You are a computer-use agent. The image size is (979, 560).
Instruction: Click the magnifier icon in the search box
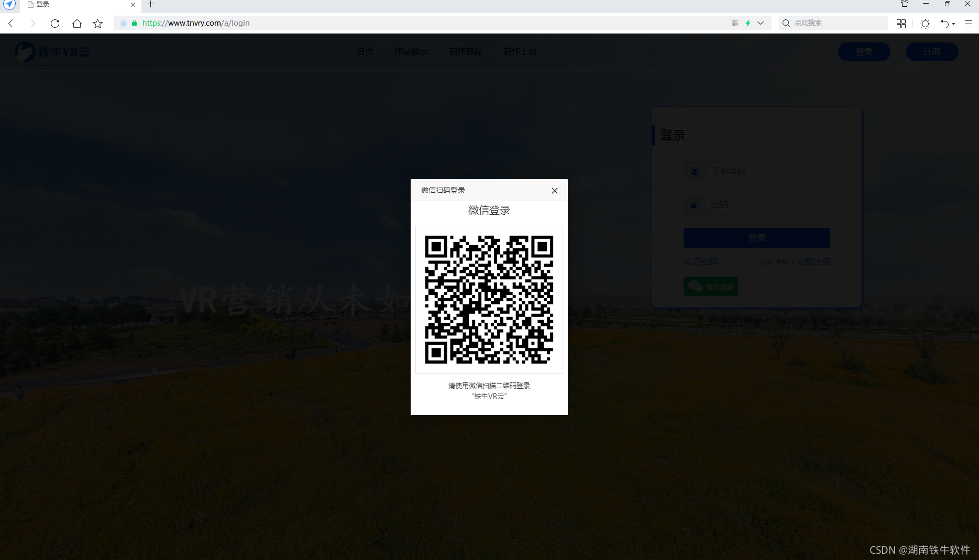pyautogui.click(x=786, y=23)
